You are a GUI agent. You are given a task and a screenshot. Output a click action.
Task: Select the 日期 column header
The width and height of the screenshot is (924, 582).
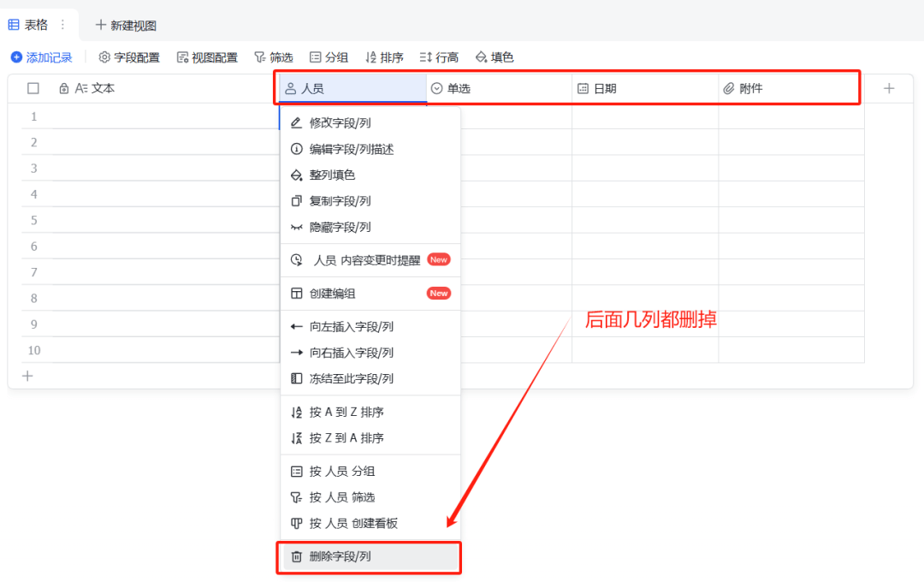(x=645, y=88)
